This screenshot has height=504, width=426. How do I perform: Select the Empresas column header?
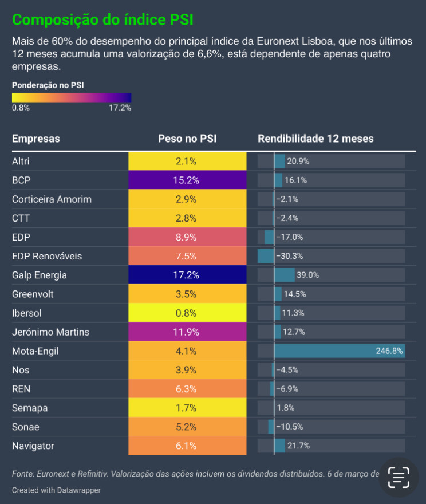tap(36, 139)
